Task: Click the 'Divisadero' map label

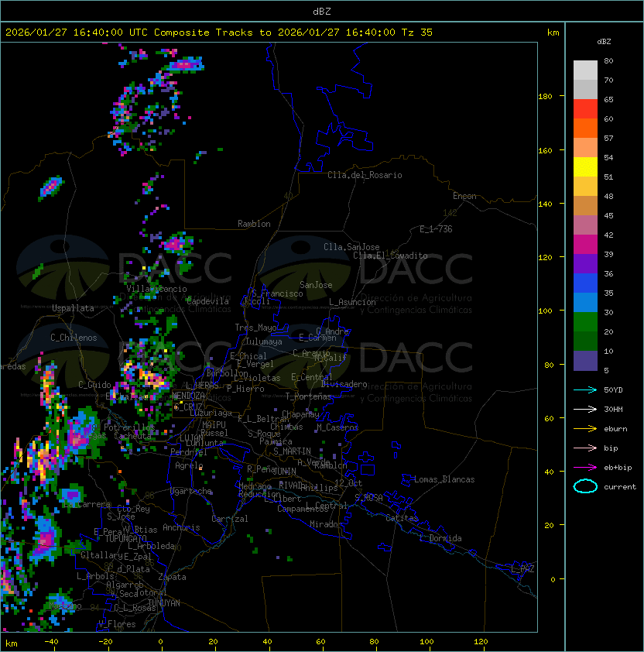Action: point(344,384)
